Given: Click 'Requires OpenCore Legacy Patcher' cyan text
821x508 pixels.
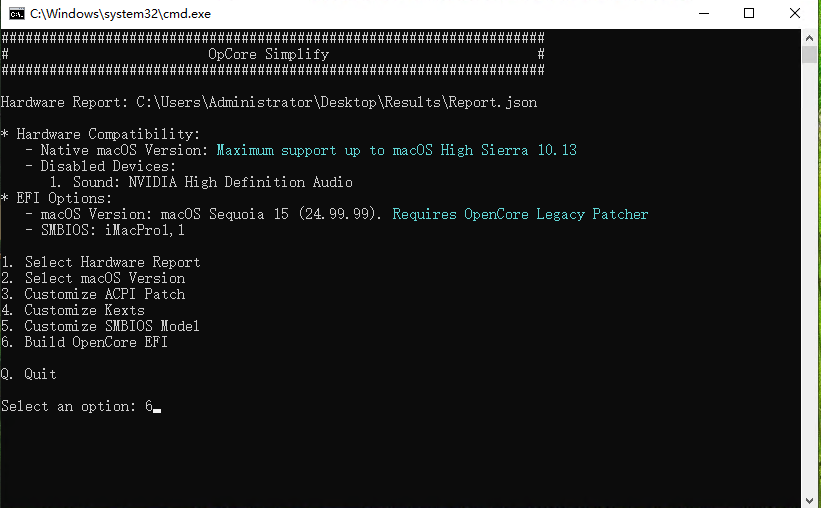Looking at the screenshot, I should (520, 214).
